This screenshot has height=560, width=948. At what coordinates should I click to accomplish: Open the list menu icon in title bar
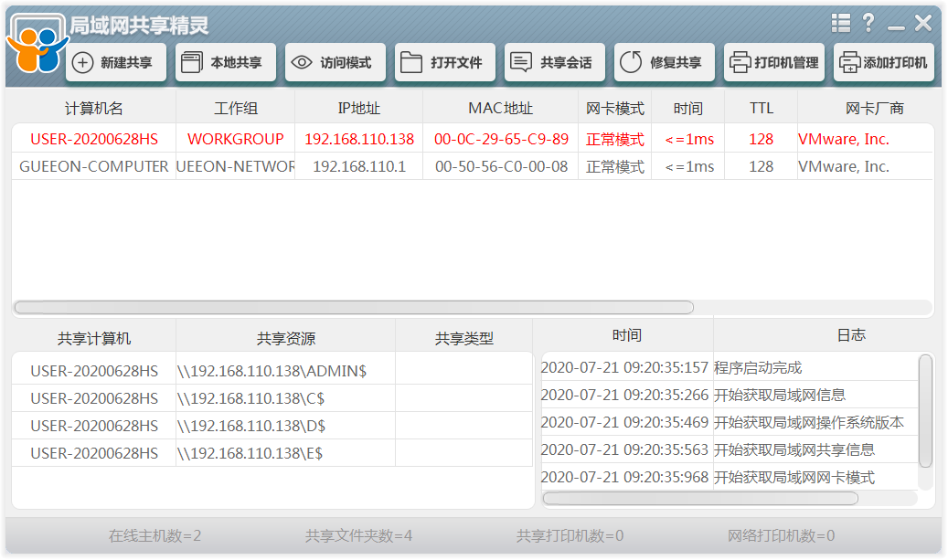[840, 23]
